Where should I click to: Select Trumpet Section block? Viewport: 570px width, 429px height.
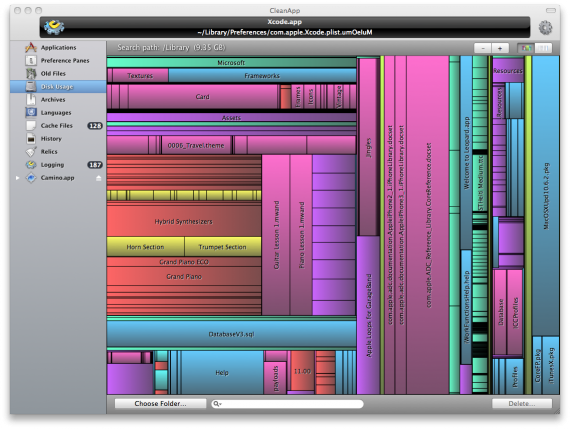(222, 247)
